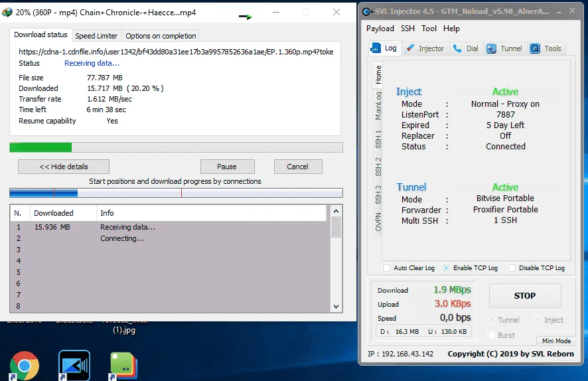588x381 pixels.
Task: Open Options on completion tab
Action: coord(161,36)
